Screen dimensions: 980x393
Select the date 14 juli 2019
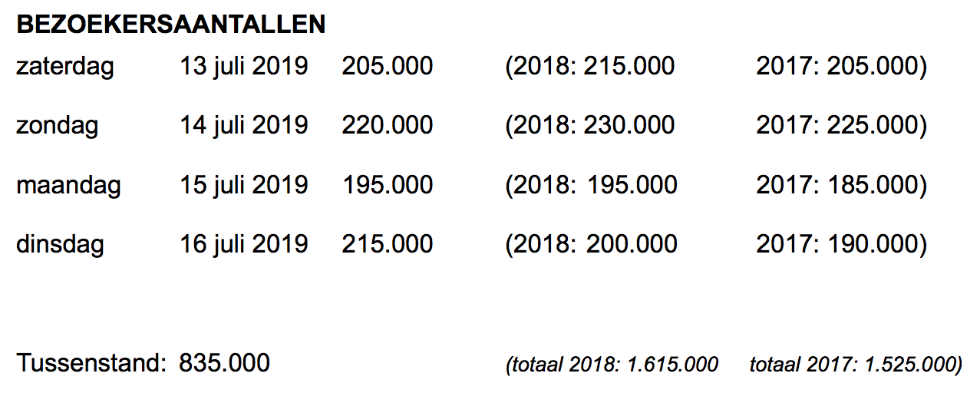(243, 124)
